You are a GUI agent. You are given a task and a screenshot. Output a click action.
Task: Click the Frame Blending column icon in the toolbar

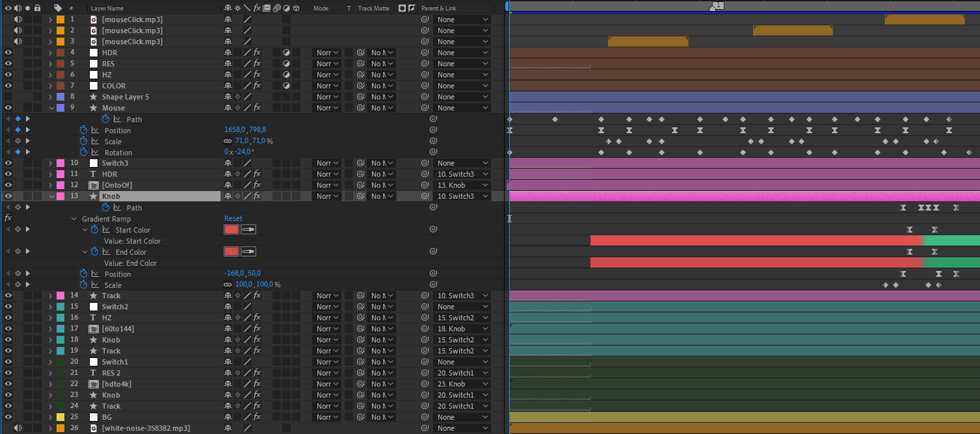[267, 8]
